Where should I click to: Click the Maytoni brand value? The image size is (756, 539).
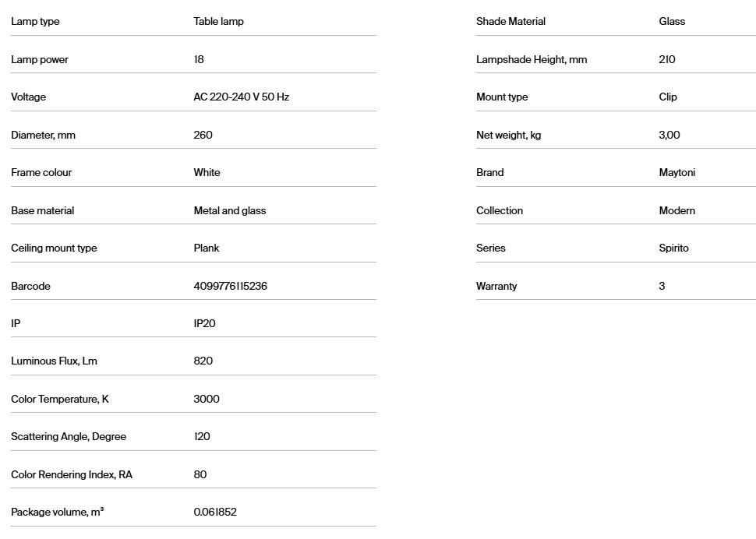(677, 173)
